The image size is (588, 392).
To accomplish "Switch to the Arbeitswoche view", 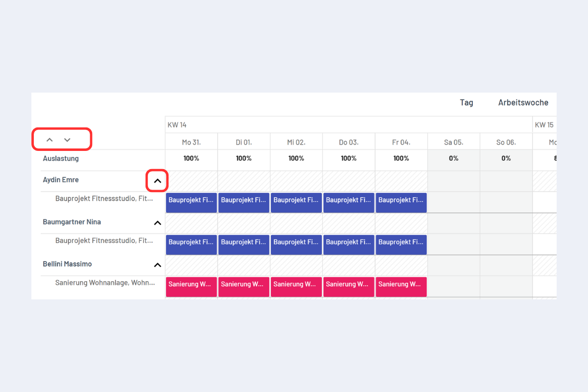I will pos(523,102).
